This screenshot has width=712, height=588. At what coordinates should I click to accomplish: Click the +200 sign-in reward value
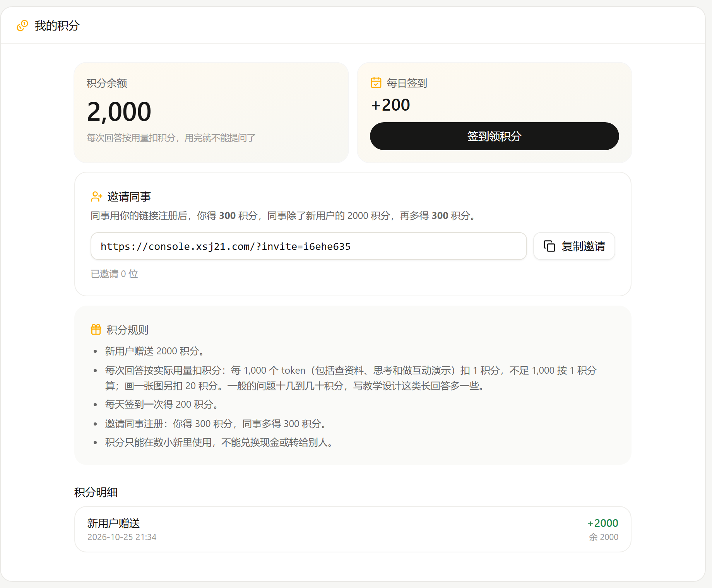390,105
